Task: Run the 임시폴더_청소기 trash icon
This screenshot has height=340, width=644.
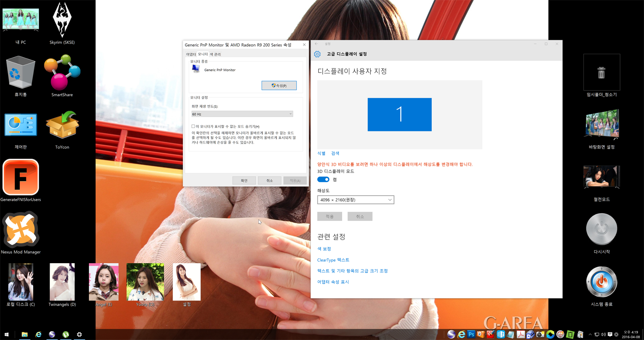Action: click(602, 76)
